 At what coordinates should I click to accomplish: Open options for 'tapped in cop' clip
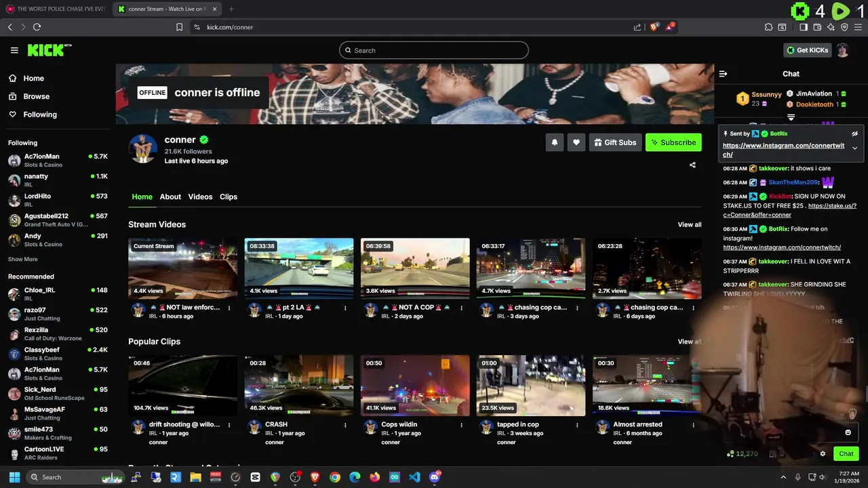point(577,425)
